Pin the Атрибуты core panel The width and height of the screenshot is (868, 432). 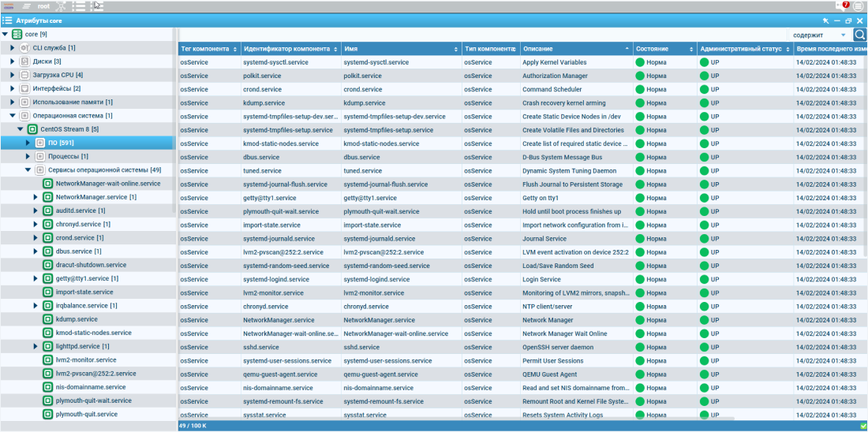tap(825, 20)
